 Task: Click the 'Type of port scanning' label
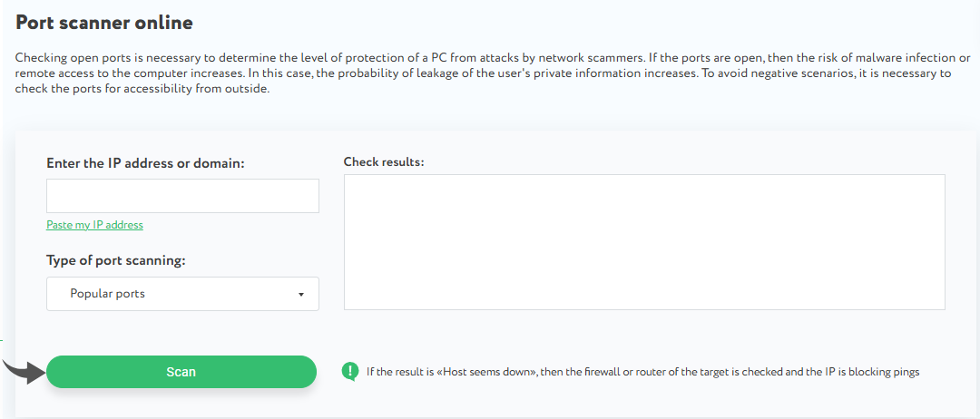click(x=115, y=261)
